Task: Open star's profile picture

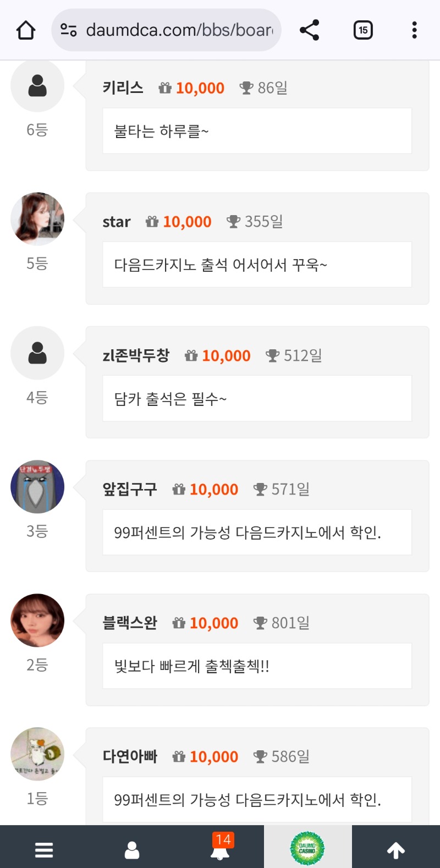Action: click(37, 219)
